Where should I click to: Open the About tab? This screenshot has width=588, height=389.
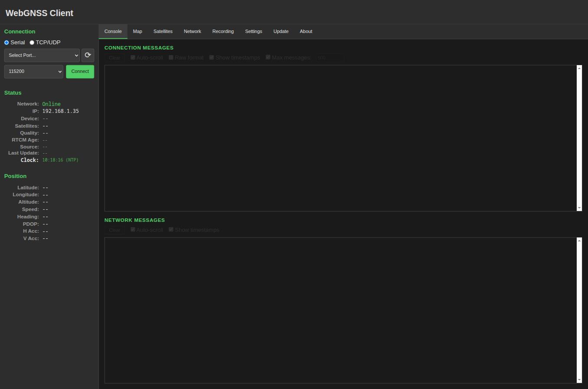306,32
